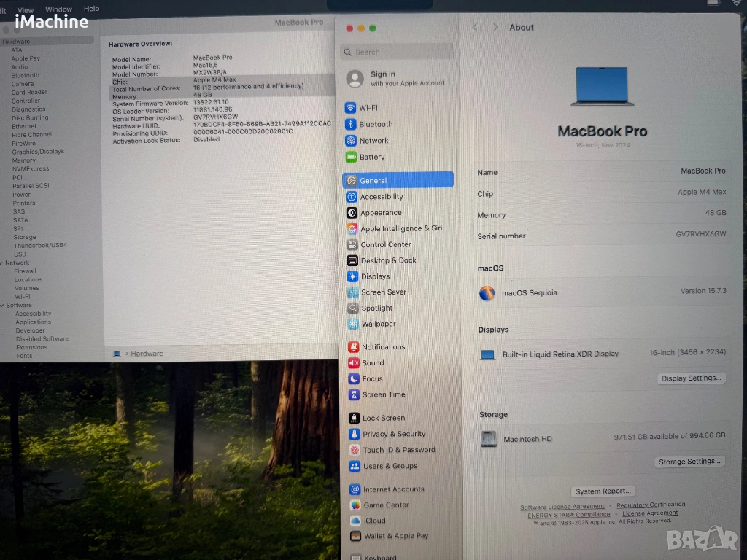Click the Display Settings button
Viewport: 747px width, 560px height.
pyautogui.click(x=690, y=378)
